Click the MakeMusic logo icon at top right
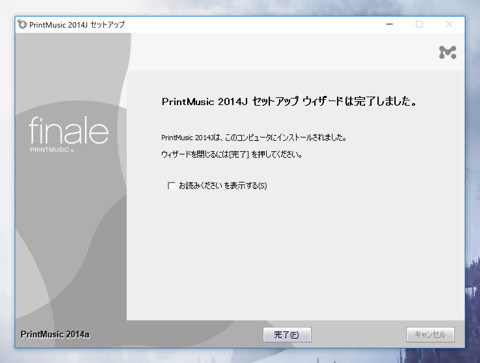This screenshot has width=480, height=363. (447, 52)
